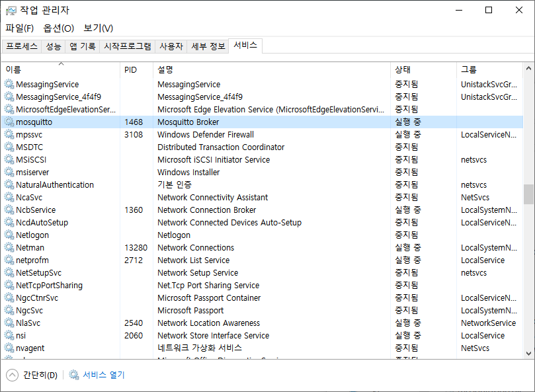Click the service icon next to MSDTC
The width and height of the screenshot is (535, 392).
click(x=9, y=147)
